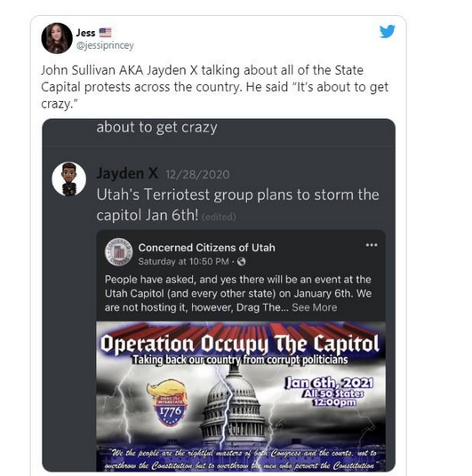Click the public globe visibility icon
This screenshot has width=472, height=476.
pyautogui.click(x=241, y=261)
